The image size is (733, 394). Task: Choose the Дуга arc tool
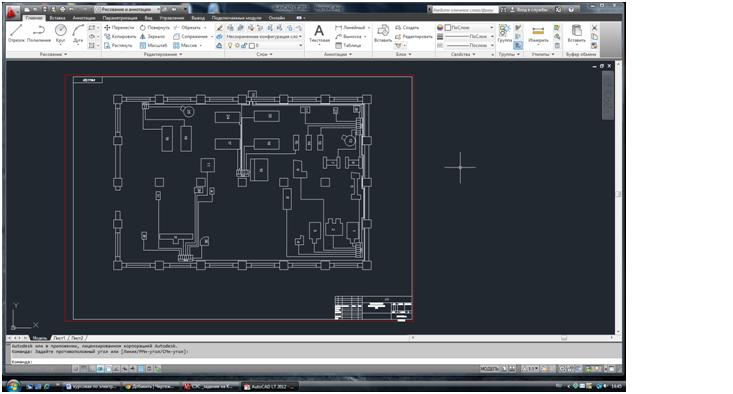click(78, 34)
